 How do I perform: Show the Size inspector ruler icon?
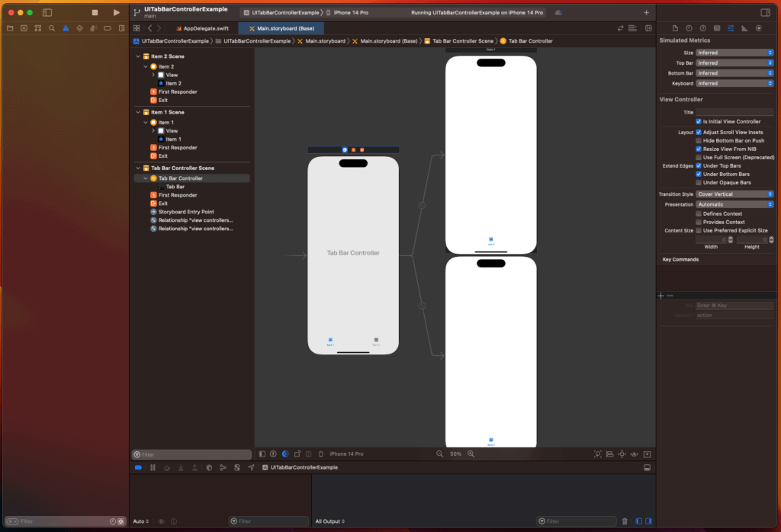tap(744, 28)
